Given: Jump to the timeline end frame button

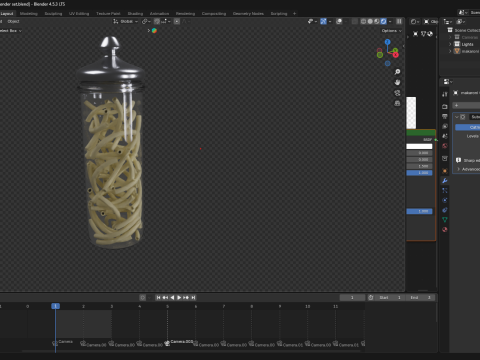Looking at the screenshot, I should [193, 297].
